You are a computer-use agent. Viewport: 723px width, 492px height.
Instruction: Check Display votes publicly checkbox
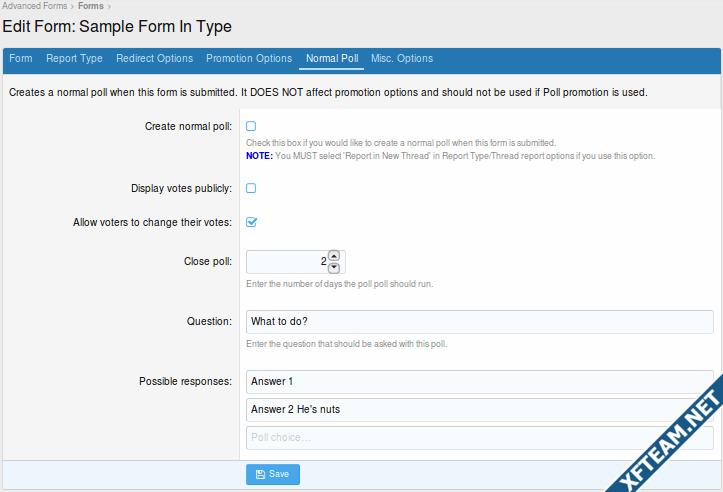(x=251, y=188)
